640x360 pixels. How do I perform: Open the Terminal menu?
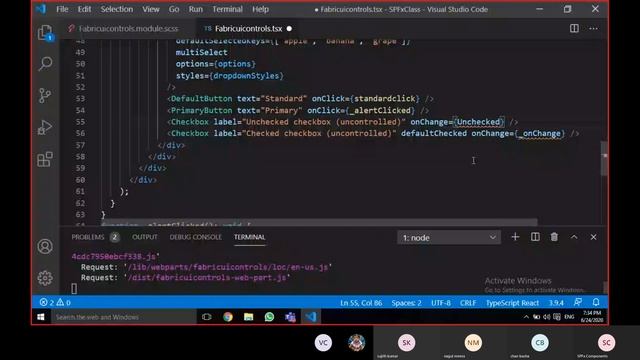(x=227, y=9)
